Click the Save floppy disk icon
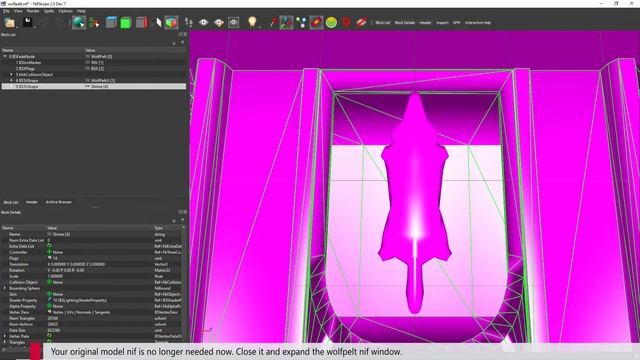This screenshot has width=640, height=360. (28, 22)
